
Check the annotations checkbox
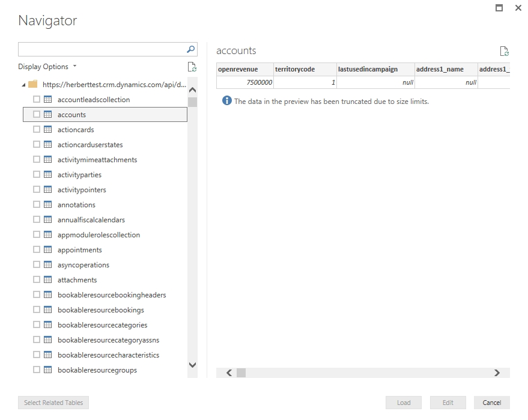[x=37, y=204]
